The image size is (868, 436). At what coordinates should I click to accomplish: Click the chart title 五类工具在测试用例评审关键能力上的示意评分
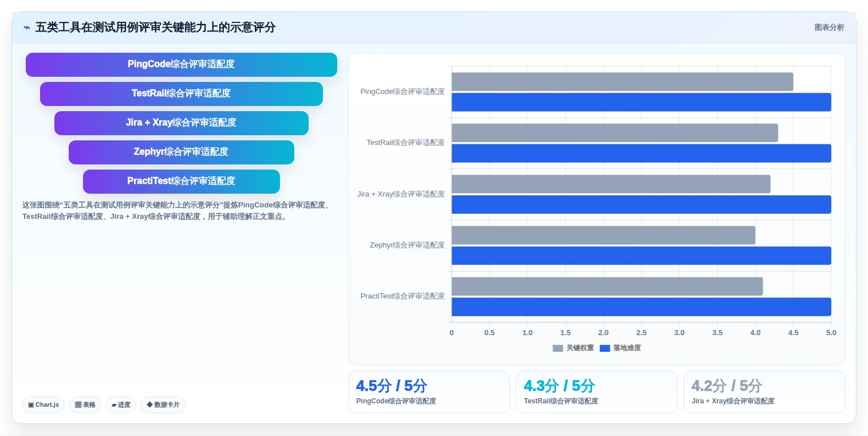click(156, 28)
